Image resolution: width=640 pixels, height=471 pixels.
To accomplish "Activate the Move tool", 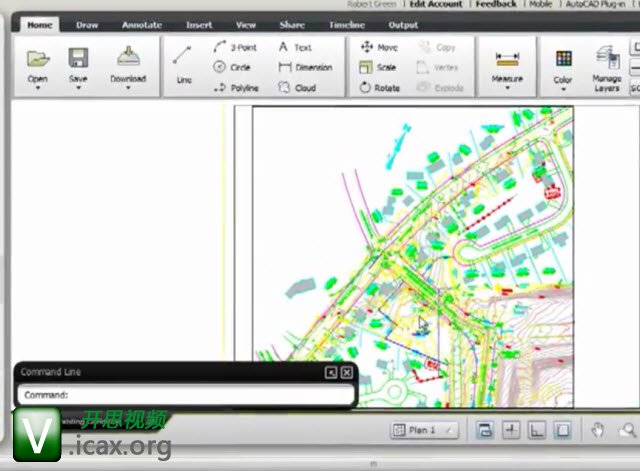I will pyautogui.click(x=379, y=47).
